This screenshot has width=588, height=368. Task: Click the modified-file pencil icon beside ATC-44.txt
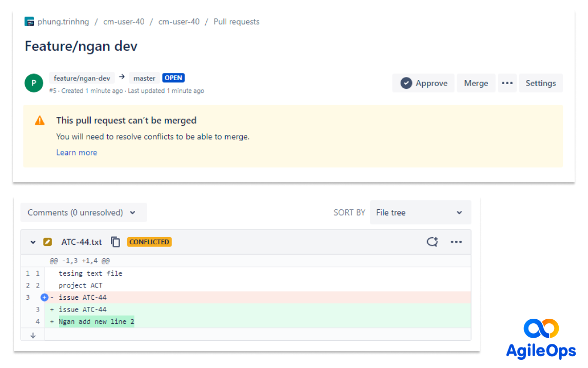point(47,241)
